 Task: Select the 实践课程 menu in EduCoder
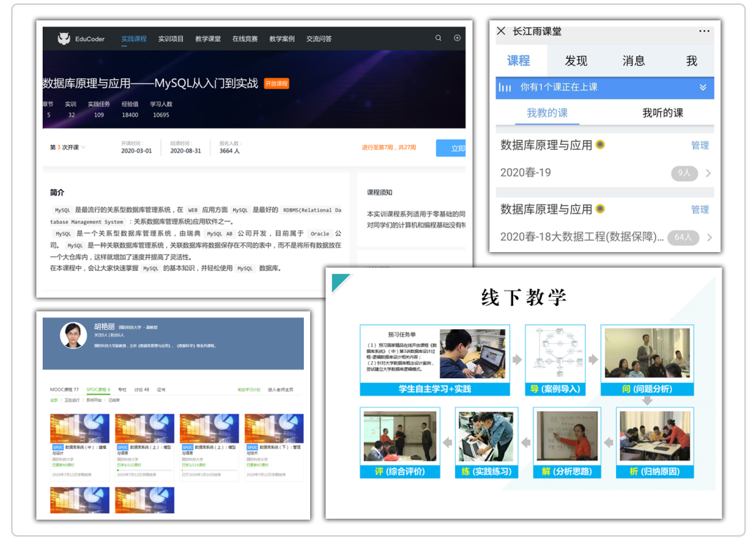coord(134,39)
